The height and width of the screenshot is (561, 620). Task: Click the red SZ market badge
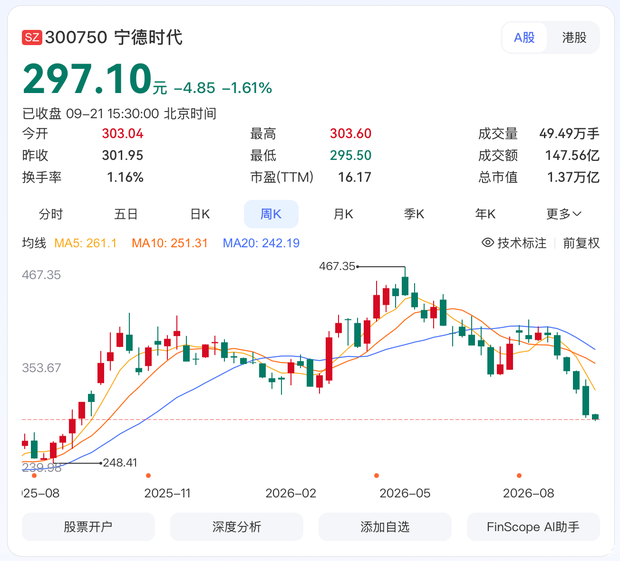click(32, 38)
